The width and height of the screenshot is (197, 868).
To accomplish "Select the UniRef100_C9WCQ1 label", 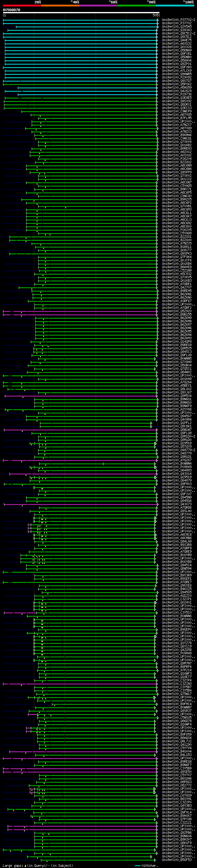I will point(177,139).
